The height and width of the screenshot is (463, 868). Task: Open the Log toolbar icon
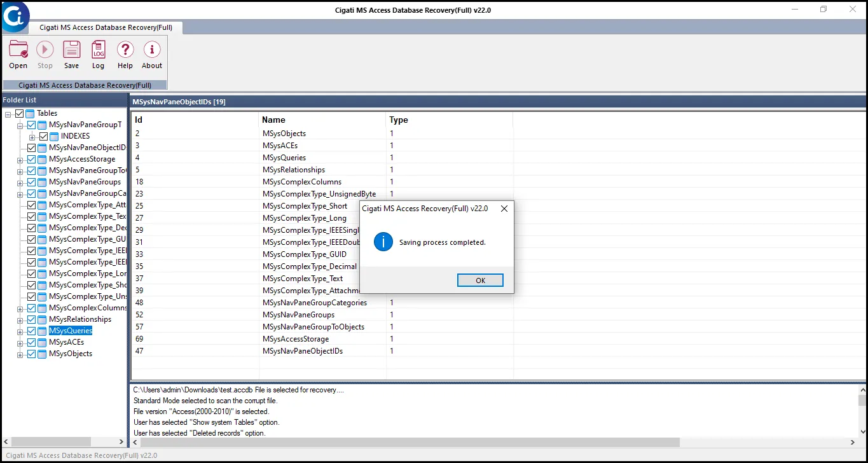coord(98,50)
